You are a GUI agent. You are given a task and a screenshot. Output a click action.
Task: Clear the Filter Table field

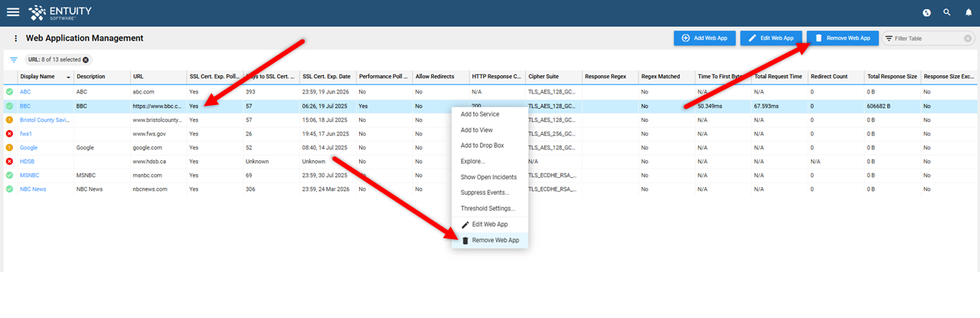[x=969, y=38]
